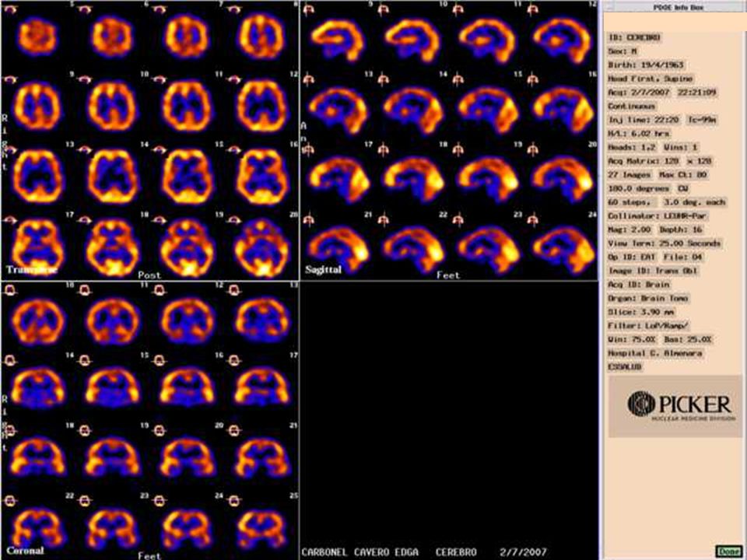
Task: Click the '27 Images' entry
Action: pyautogui.click(x=631, y=175)
